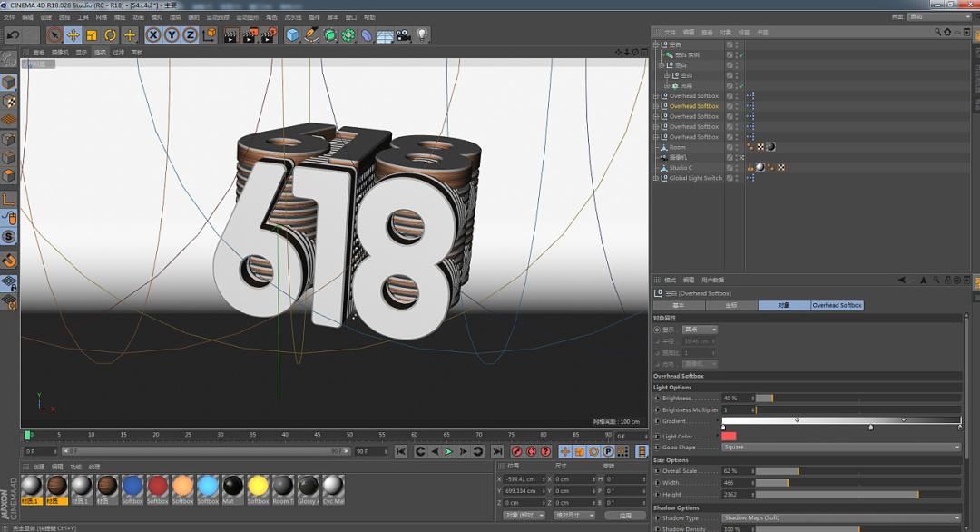Click the Undo arrow in the toolbar
Image resolution: width=980 pixels, height=532 pixels.
[13, 34]
